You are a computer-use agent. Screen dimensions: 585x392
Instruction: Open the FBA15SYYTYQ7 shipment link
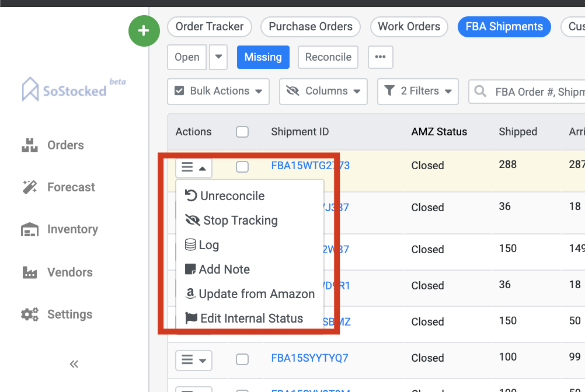309,358
